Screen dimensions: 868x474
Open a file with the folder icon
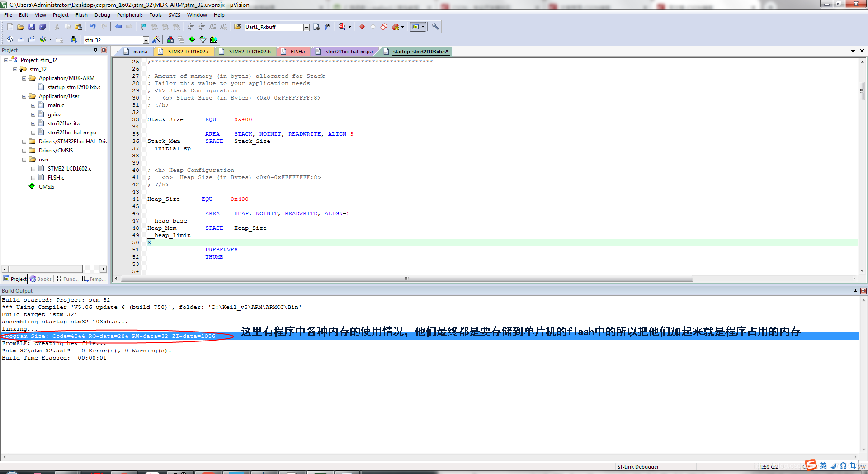tap(21, 27)
